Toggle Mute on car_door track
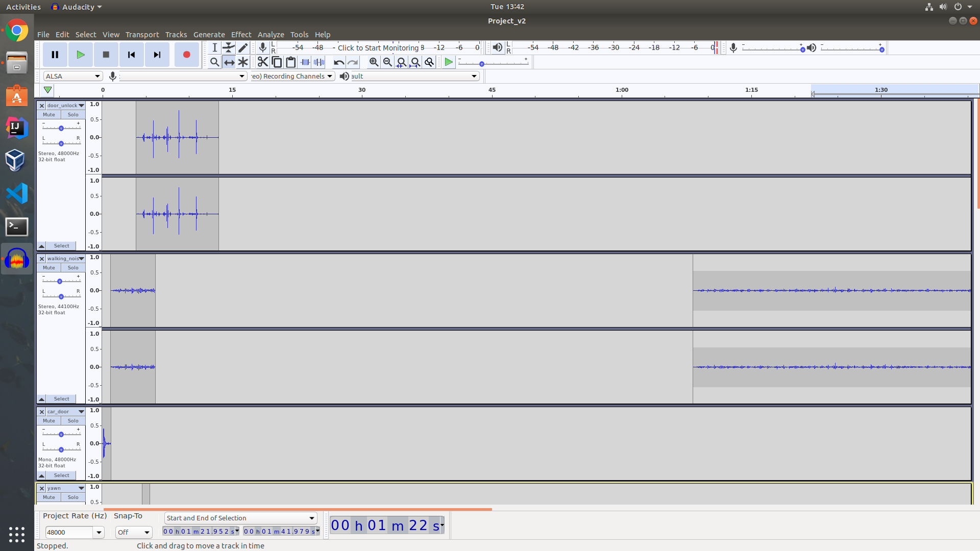 (x=49, y=421)
